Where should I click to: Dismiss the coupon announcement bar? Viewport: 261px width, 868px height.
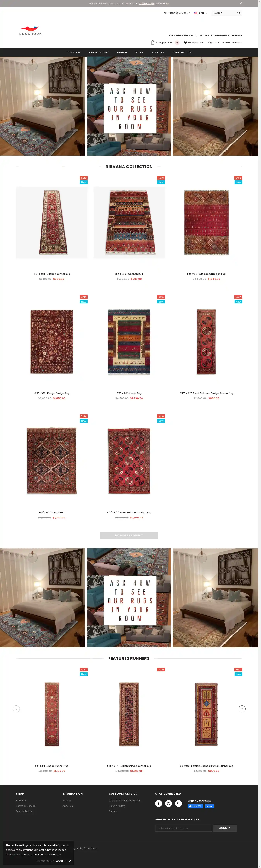click(x=241, y=3)
